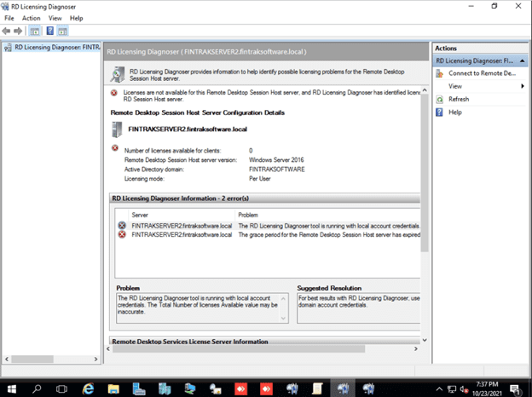
Task: Click the highlighted active RD Licensing Diagnoser taskbar button
Action: (343, 388)
